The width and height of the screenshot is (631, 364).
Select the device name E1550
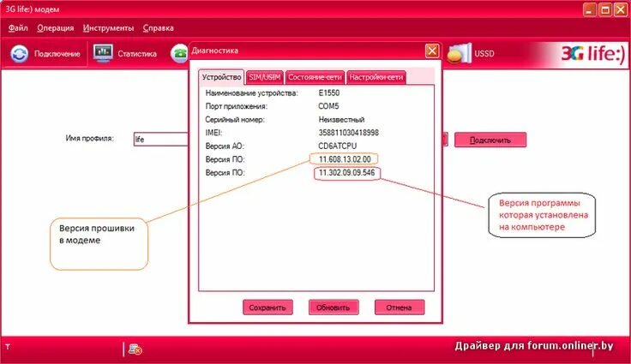coord(328,92)
